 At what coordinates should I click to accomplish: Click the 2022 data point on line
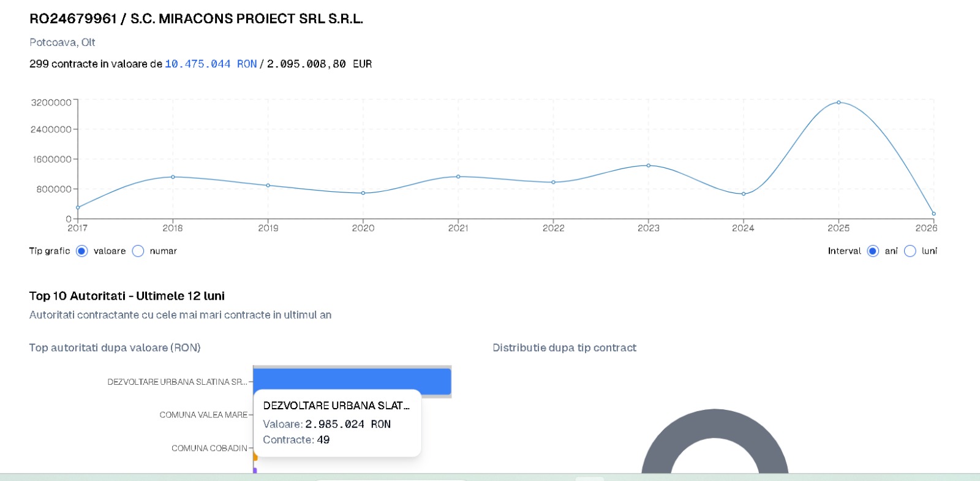[553, 182]
